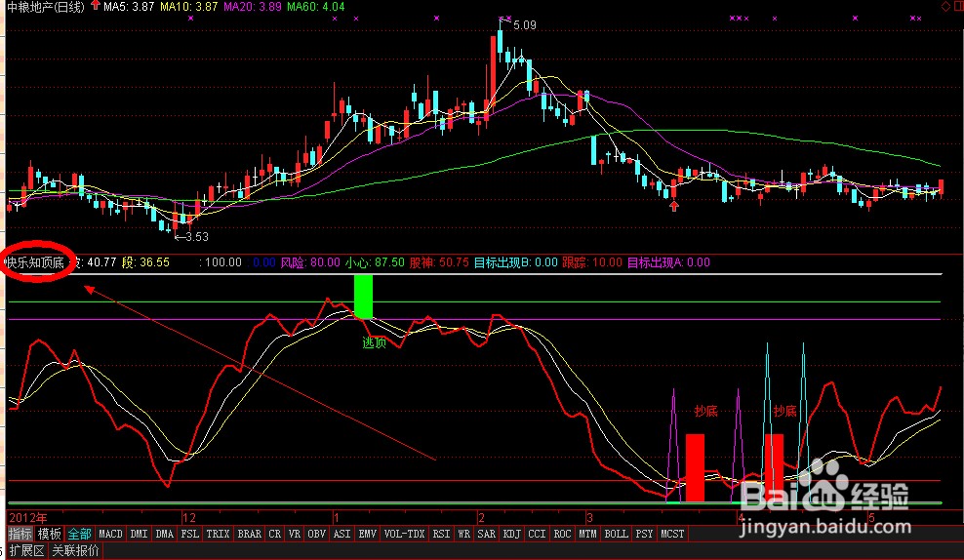Open the 关联报价 button
The height and width of the screenshot is (560, 964).
tap(75, 550)
